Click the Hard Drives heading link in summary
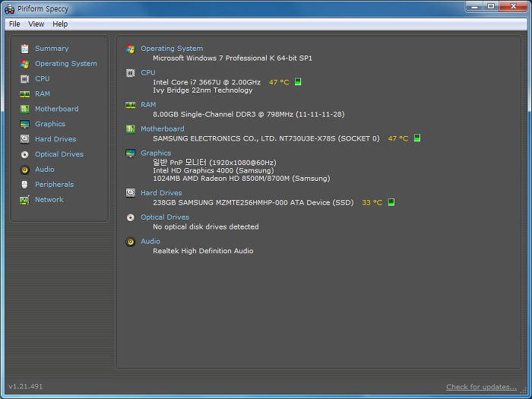 point(161,193)
